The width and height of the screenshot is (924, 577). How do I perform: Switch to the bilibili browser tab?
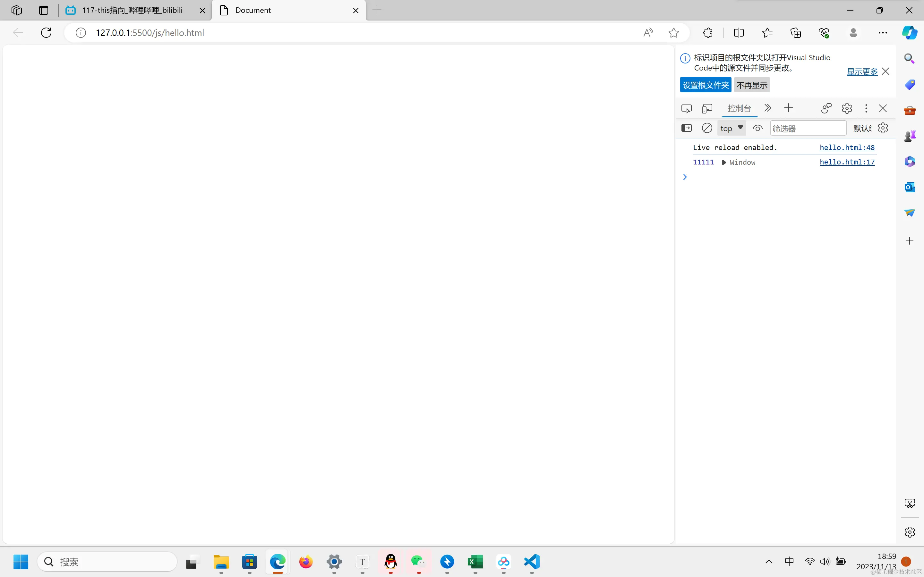(132, 10)
